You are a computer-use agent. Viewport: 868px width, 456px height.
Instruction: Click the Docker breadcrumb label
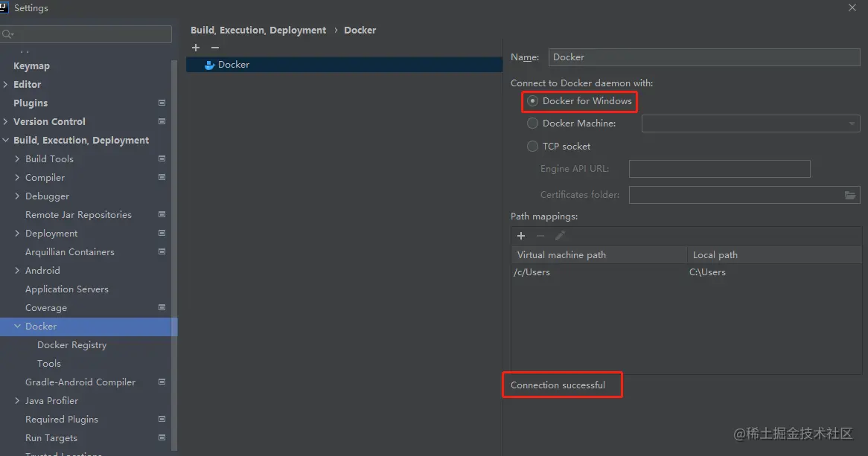pyautogui.click(x=360, y=30)
